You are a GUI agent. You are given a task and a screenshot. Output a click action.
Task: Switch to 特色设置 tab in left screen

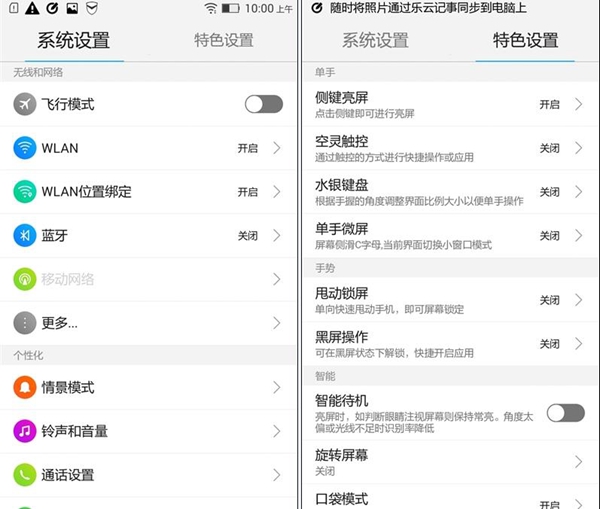(x=223, y=41)
